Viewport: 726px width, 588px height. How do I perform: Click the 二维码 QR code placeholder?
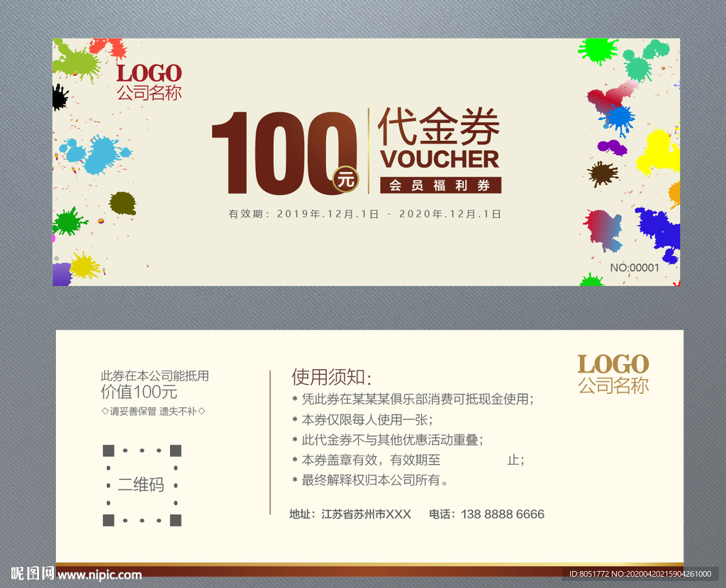[x=142, y=485]
